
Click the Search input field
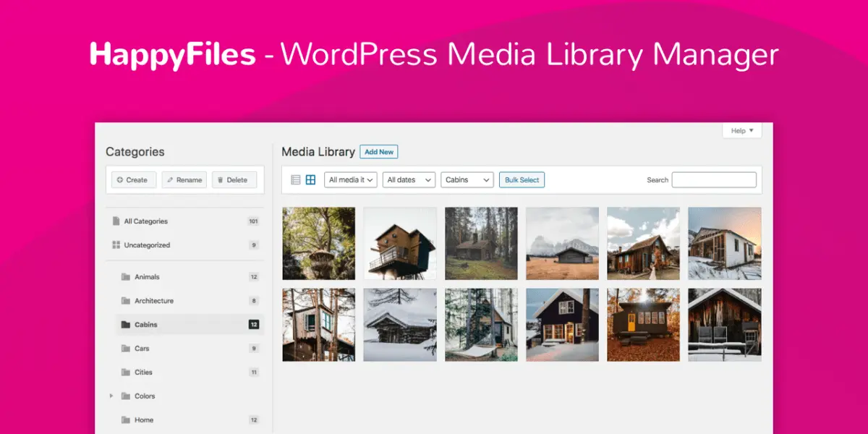coord(714,180)
